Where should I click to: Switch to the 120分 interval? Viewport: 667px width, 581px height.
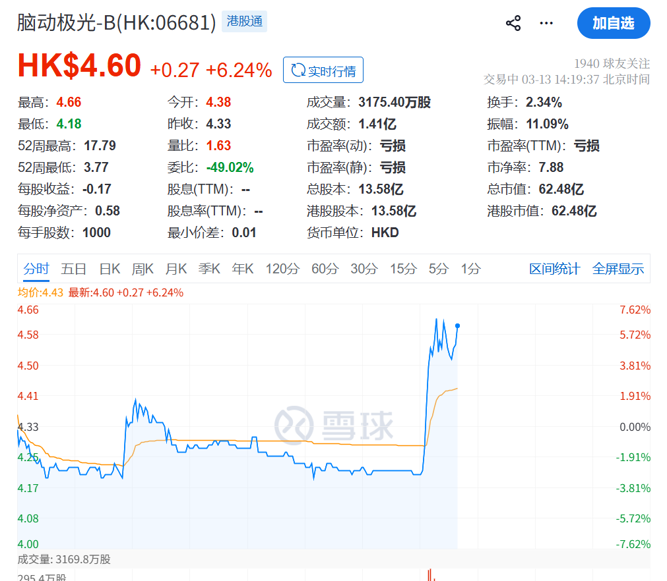[x=283, y=268]
